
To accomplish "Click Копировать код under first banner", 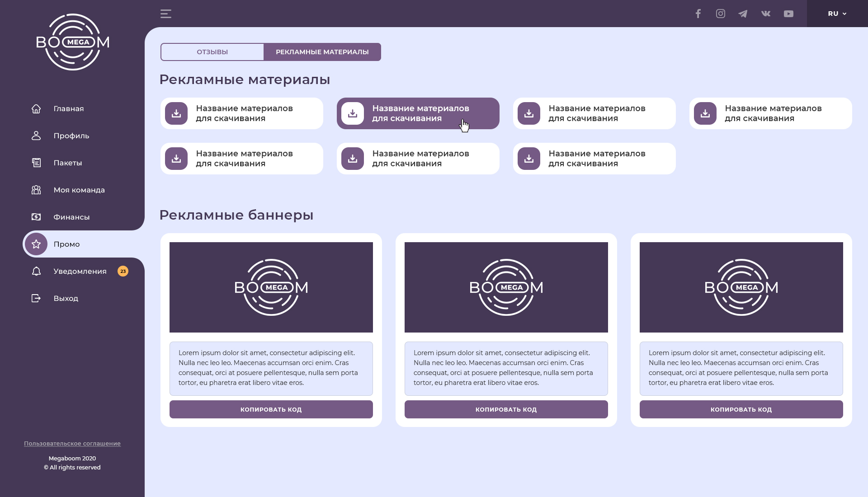I will click(x=271, y=409).
